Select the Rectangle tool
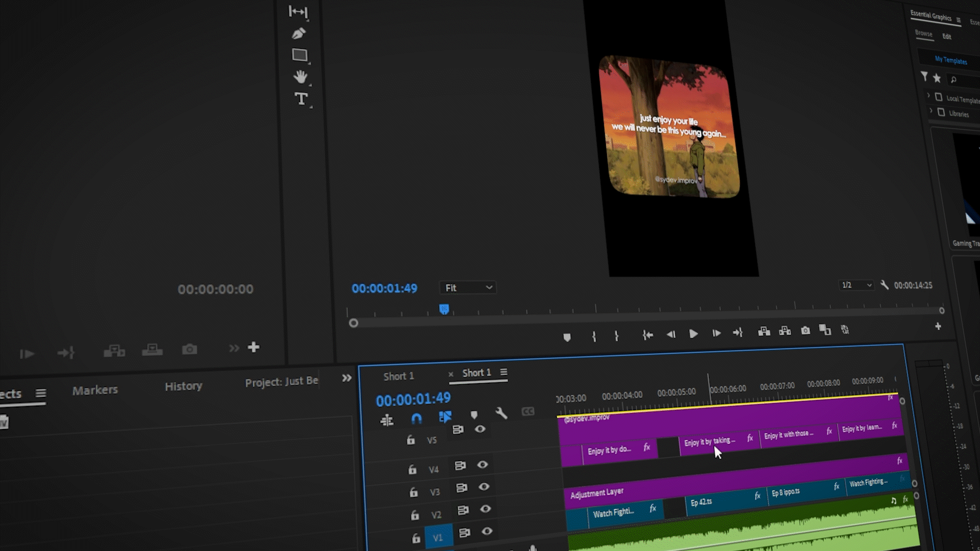980x551 pixels. click(x=300, y=55)
